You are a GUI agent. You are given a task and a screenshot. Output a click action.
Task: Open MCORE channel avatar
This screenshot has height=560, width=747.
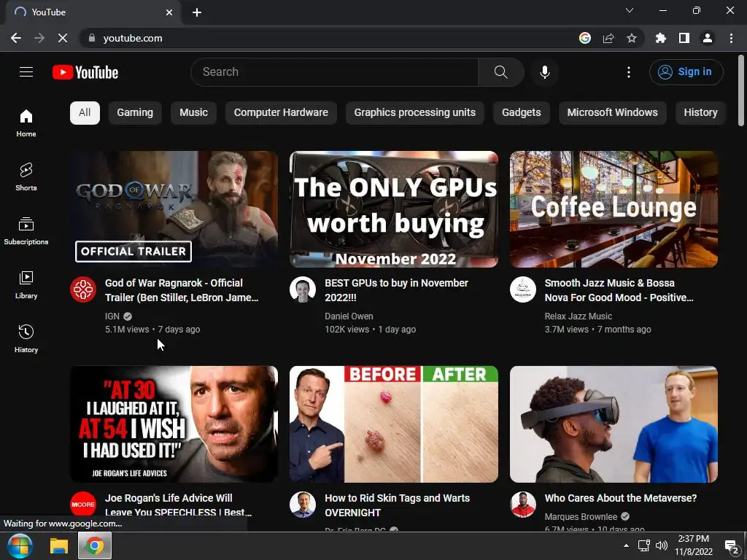[x=83, y=505]
